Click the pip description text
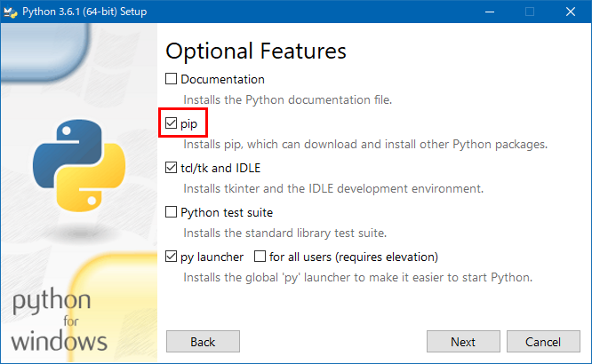The height and width of the screenshot is (364, 592). click(365, 144)
